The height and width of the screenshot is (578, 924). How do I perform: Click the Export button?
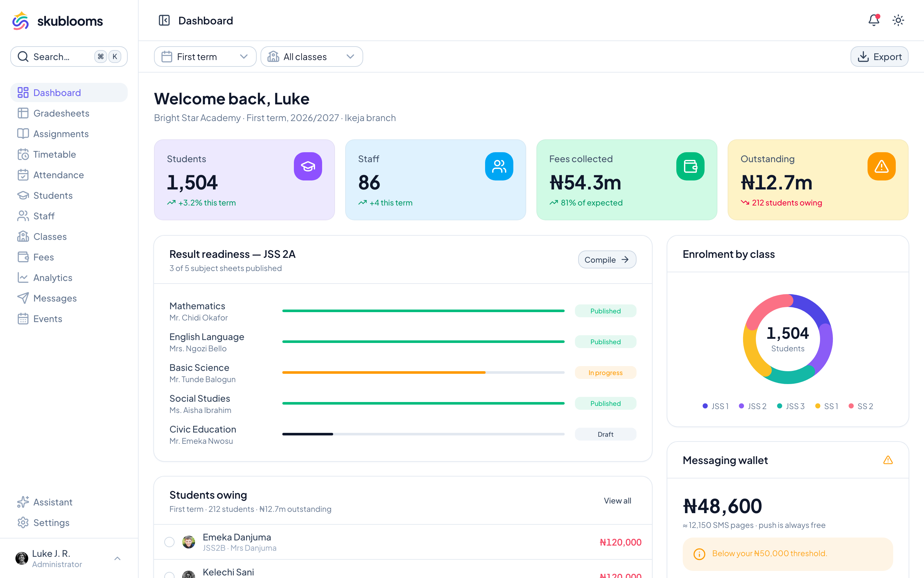click(879, 57)
